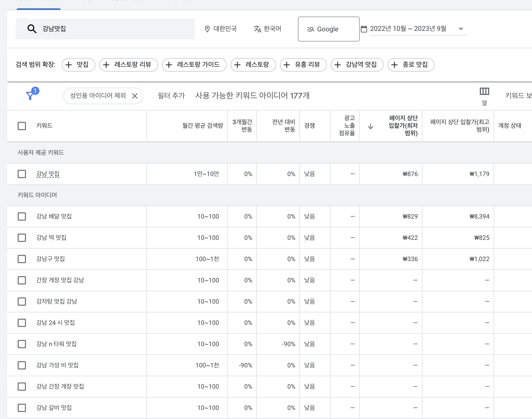Click the 필터 추가 button

171,96
